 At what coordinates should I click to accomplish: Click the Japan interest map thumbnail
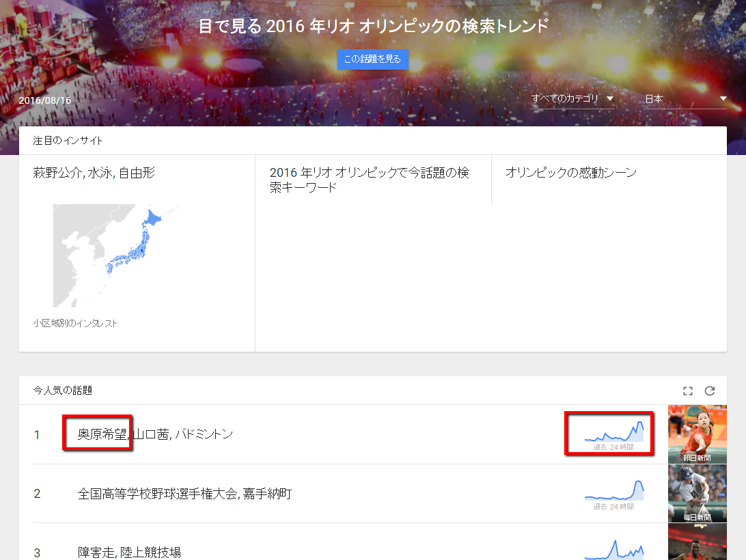coord(117,255)
